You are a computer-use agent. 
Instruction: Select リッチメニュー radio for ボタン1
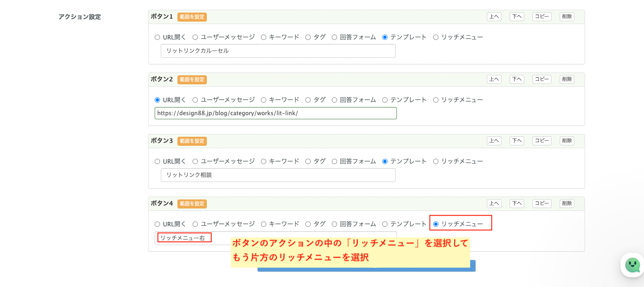[436, 37]
